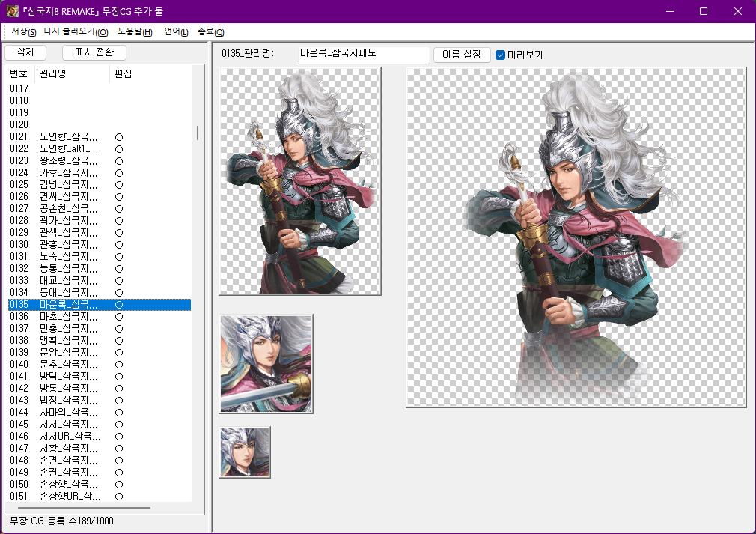The height and width of the screenshot is (534, 756).
Task: Click the app icon in title bar
Action: point(13,11)
